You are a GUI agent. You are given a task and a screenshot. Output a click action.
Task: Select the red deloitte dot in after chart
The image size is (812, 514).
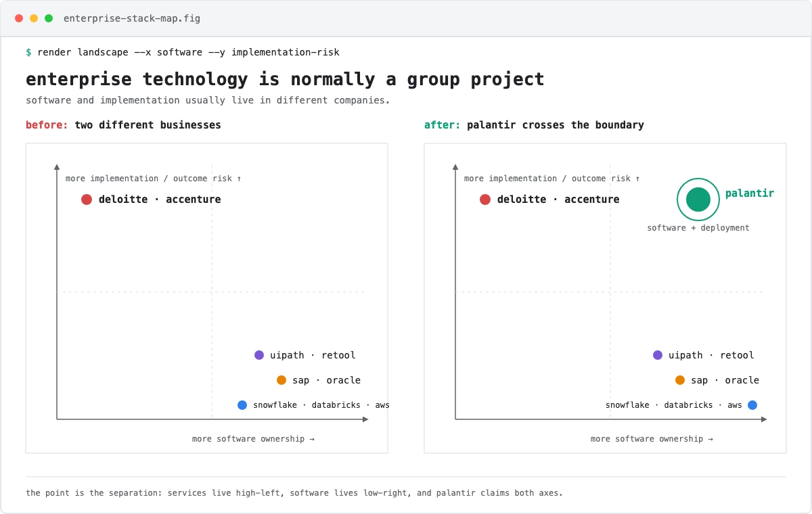click(x=485, y=200)
